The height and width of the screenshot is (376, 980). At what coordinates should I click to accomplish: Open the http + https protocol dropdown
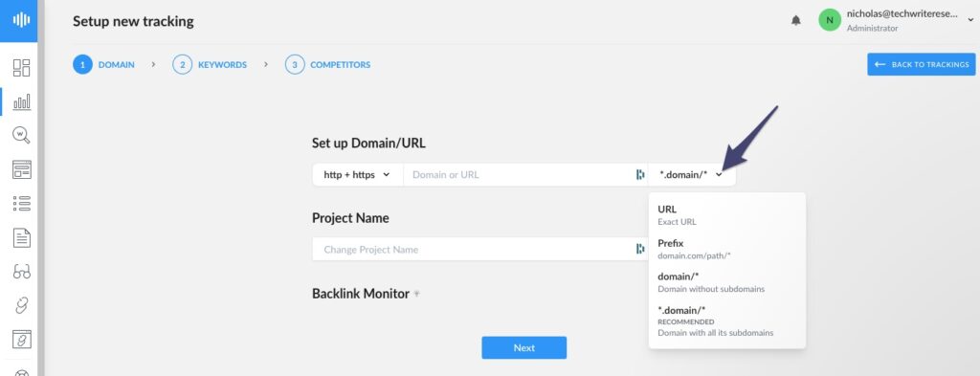(357, 175)
